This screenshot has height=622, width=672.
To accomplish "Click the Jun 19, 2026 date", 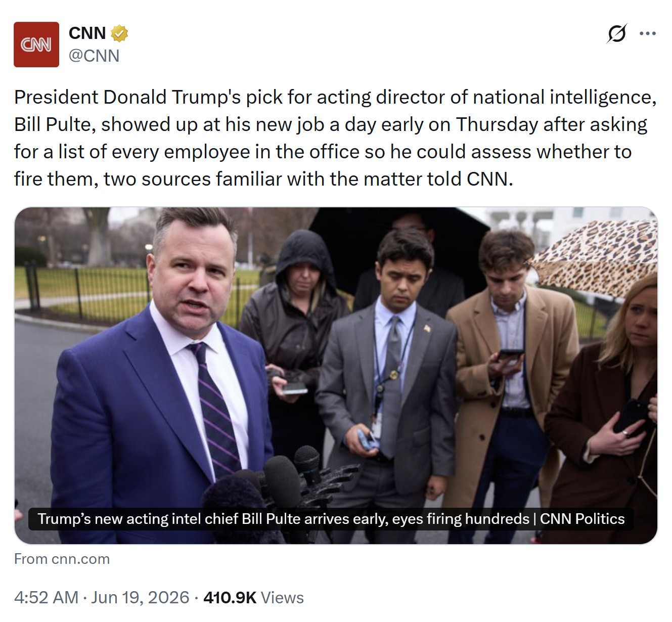I will [x=140, y=597].
